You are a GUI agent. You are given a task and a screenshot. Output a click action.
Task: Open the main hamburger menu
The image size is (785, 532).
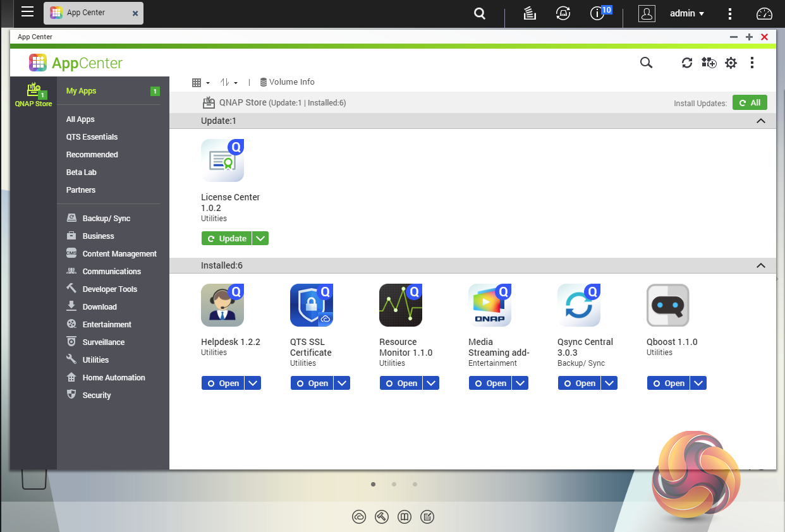click(x=27, y=12)
